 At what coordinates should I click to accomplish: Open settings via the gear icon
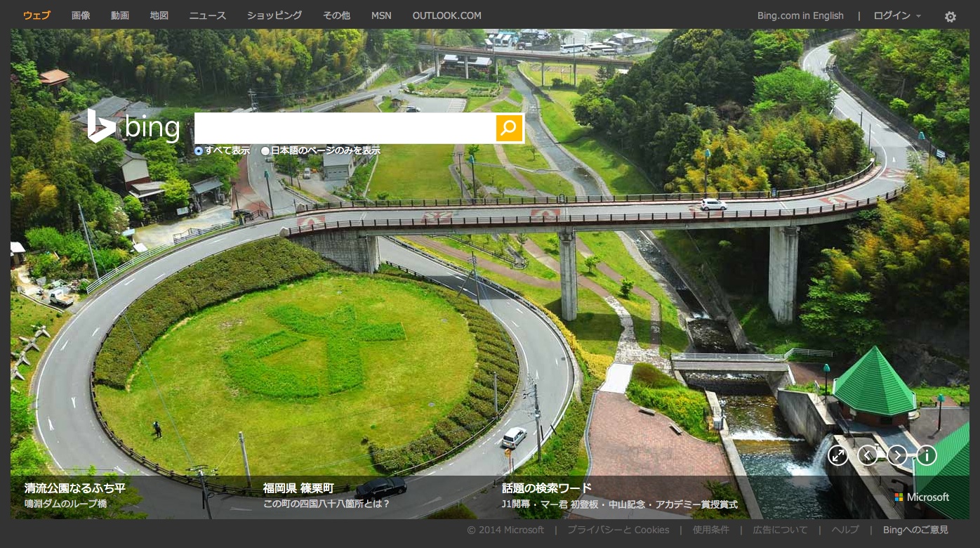pos(950,16)
